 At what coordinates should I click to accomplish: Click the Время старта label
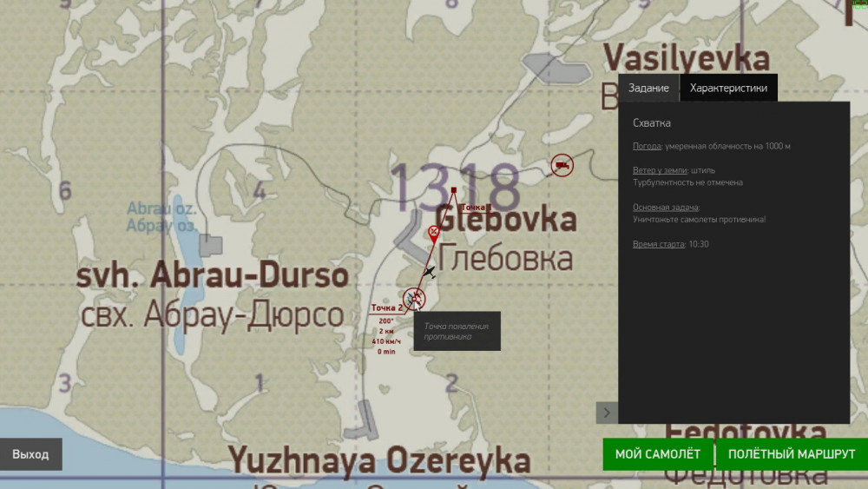(658, 244)
